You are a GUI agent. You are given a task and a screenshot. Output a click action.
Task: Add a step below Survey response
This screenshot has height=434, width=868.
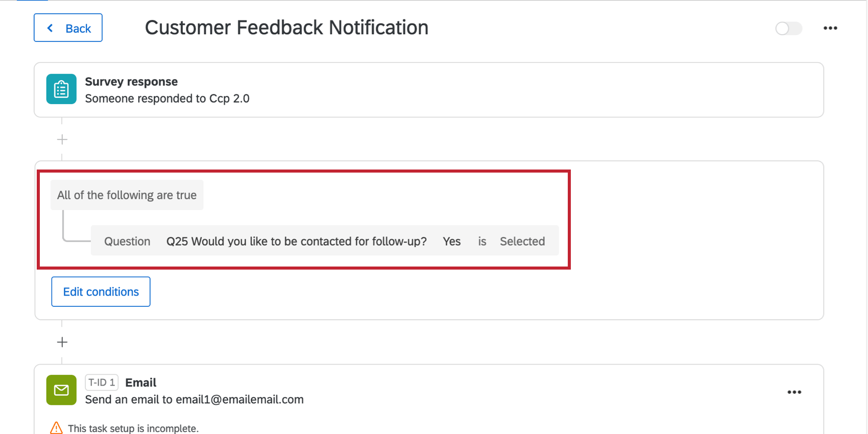62,139
